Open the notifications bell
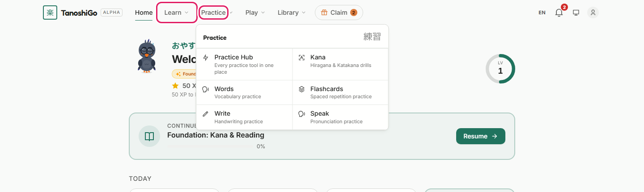Screen dimensions: 644x192 click(x=559, y=13)
